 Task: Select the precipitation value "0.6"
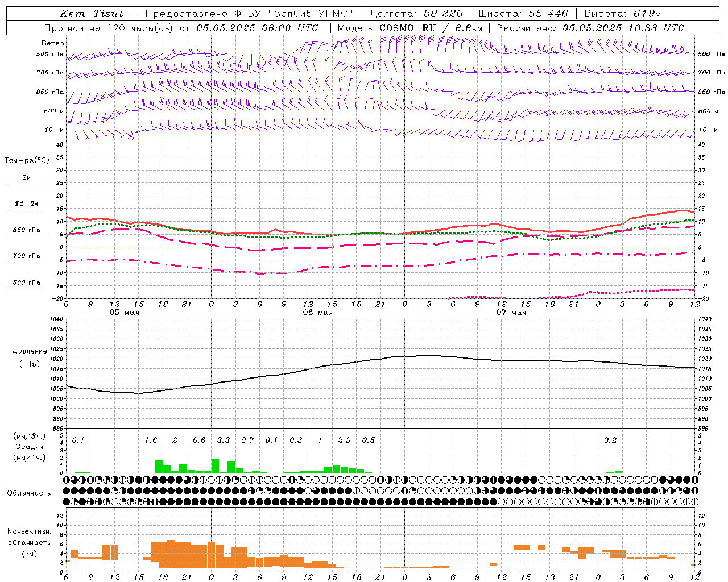pyautogui.click(x=199, y=440)
